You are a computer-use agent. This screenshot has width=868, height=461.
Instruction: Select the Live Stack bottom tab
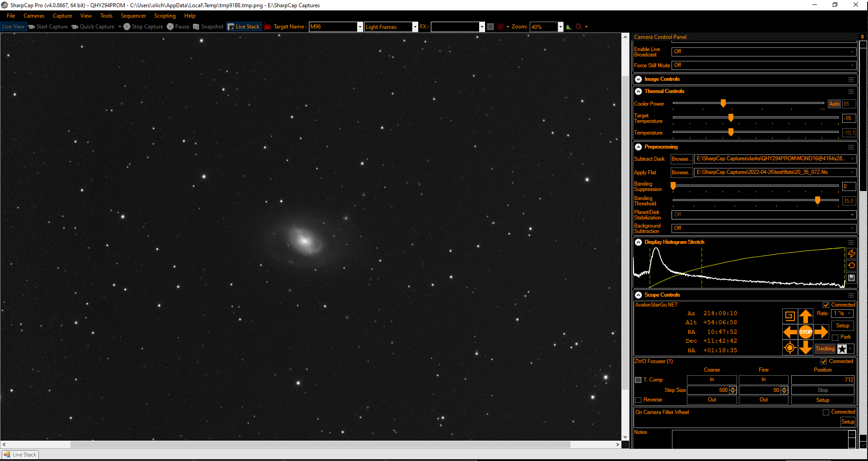click(20, 455)
